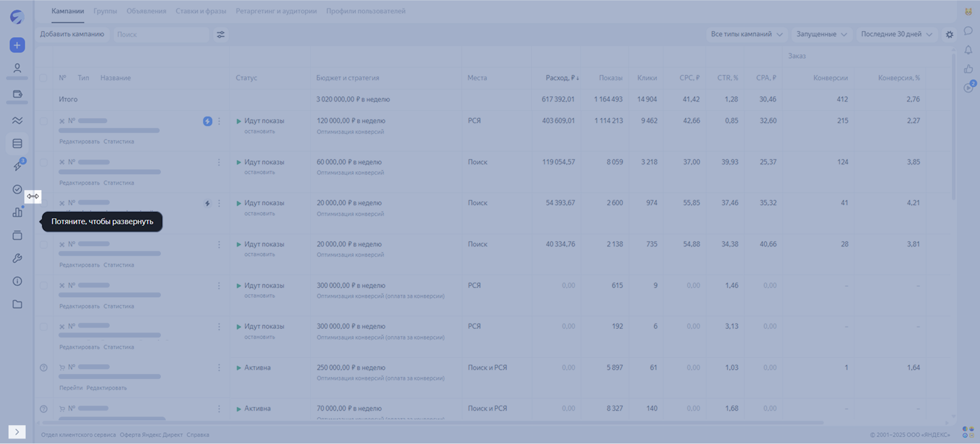
Task: Click the Yandex Direct logo in sidebar
Action: [x=17, y=17]
